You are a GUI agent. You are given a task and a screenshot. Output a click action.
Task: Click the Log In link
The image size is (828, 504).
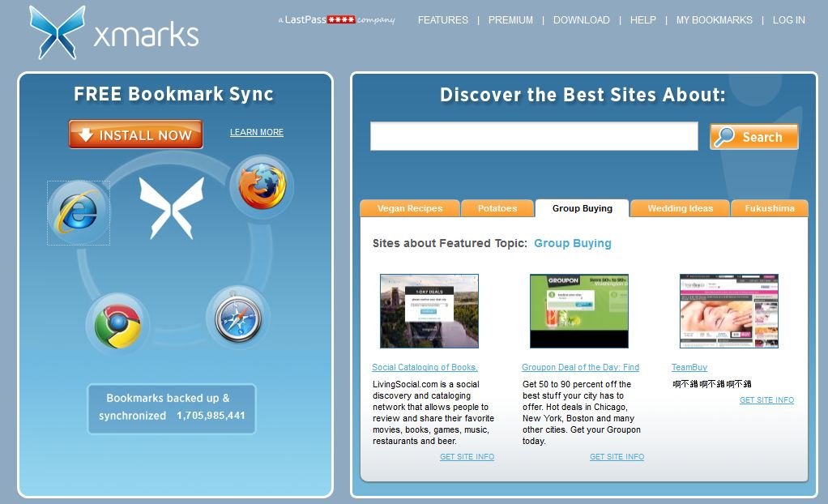788,20
